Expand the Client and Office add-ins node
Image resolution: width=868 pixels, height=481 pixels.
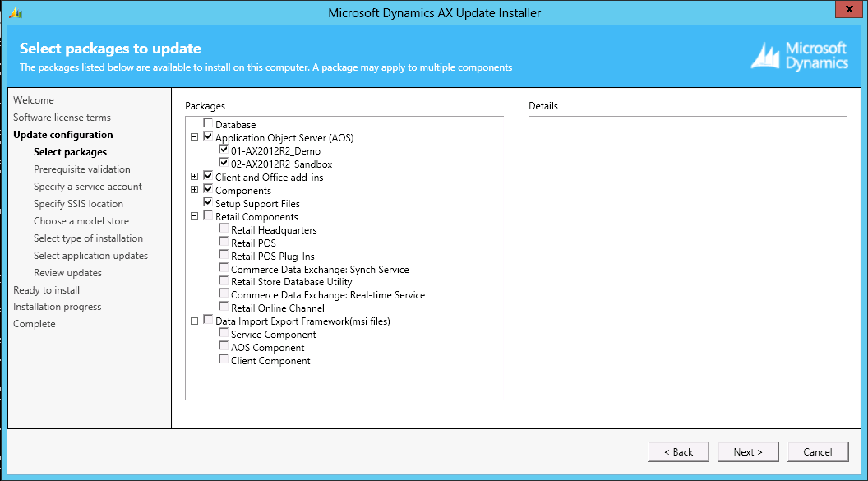click(x=195, y=177)
